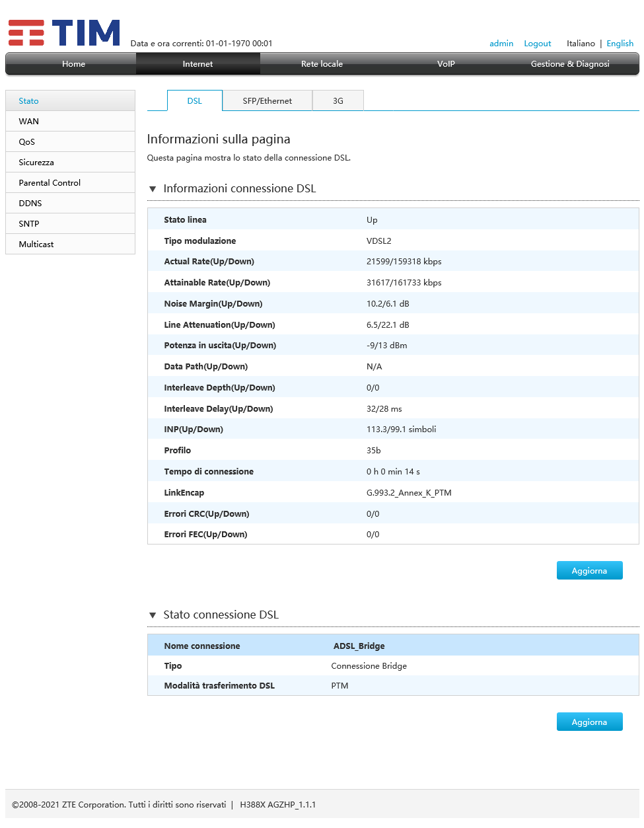Collapse the Stato connessione DSL section
The height and width of the screenshot is (828, 644).
coord(153,615)
